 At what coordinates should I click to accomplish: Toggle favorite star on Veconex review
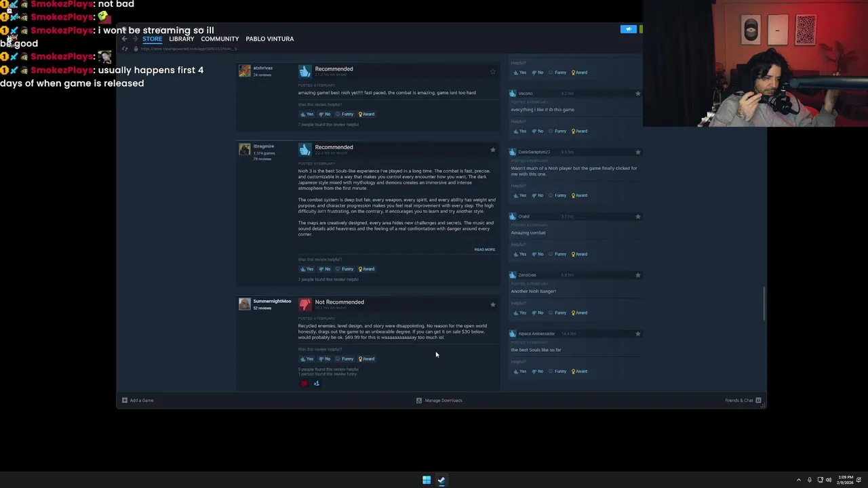point(638,94)
